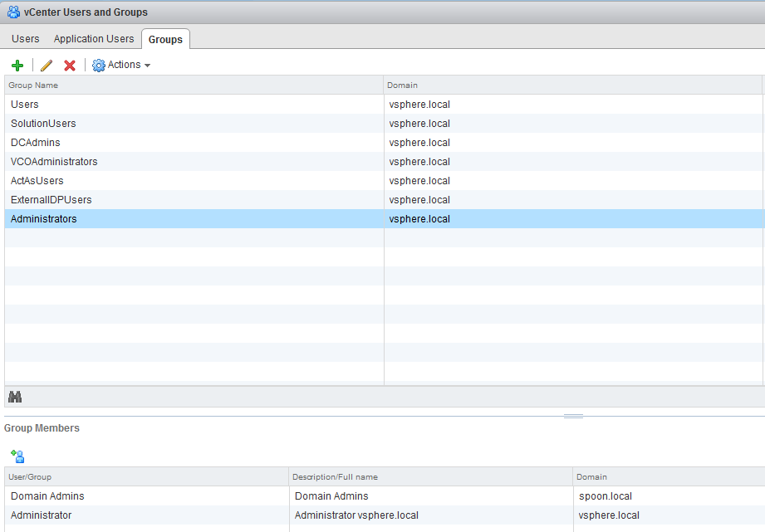Switch to the Application Users tab

pos(94,39)
